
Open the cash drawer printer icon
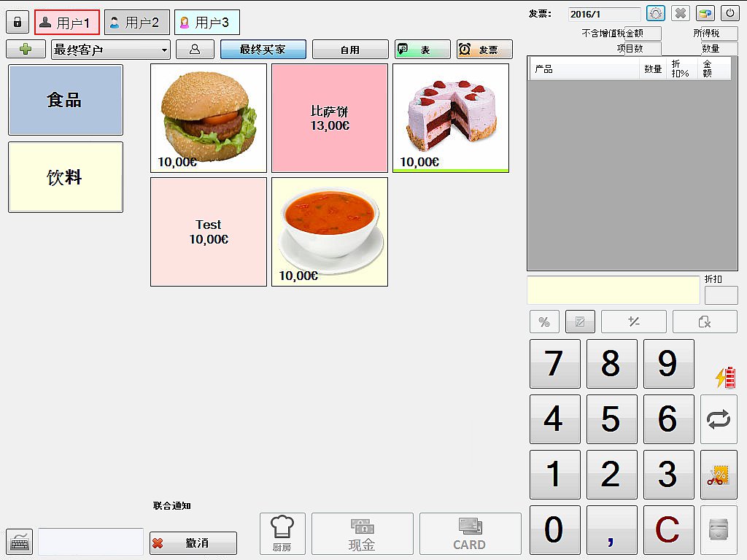[x=719, y=530]
